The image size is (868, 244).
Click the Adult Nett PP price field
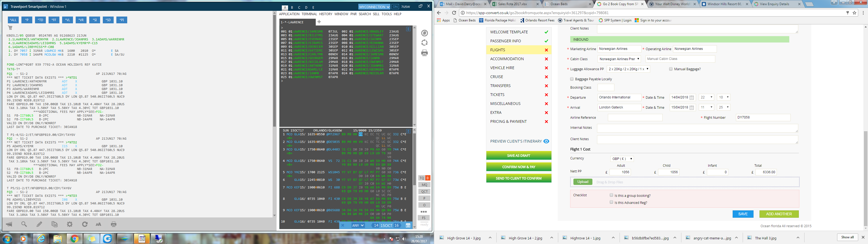point(620,172)
